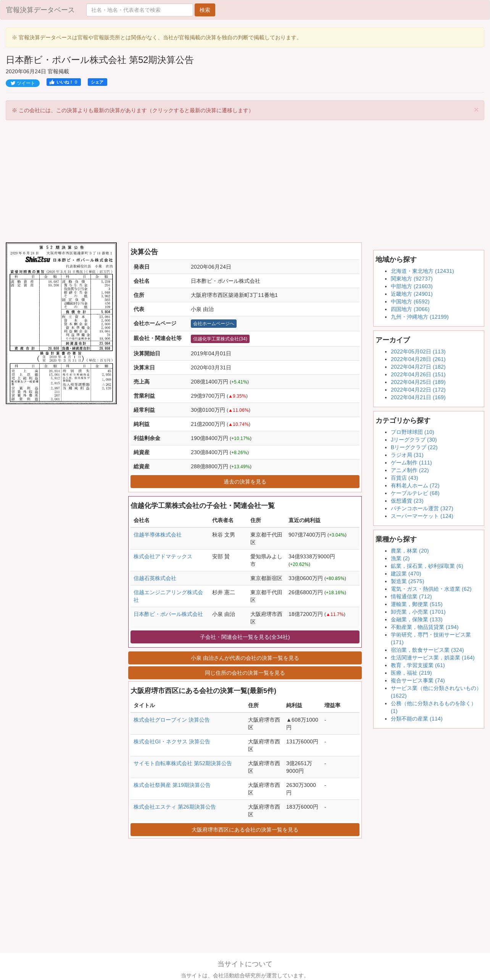Viewport: 490px width, 980px height.
Task: Open 分類不能の産業 (114) industry
Action: [416, 719]
